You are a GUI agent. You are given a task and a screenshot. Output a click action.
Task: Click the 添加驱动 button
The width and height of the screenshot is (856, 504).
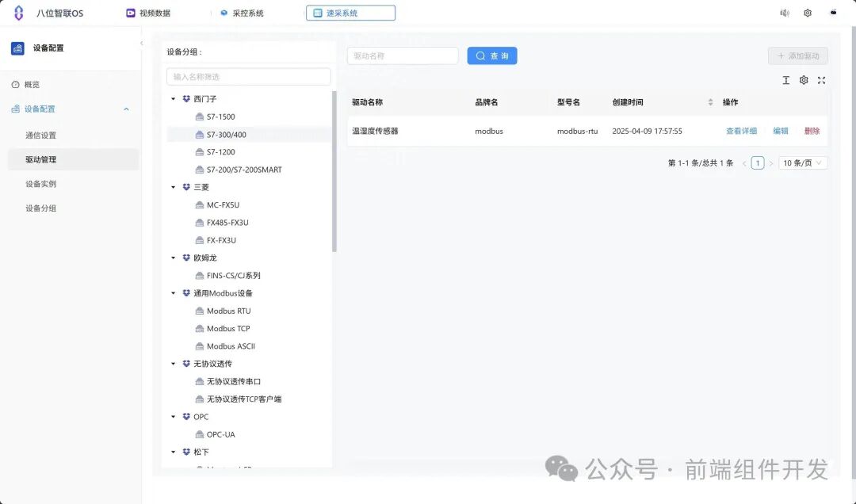point(797,55)
